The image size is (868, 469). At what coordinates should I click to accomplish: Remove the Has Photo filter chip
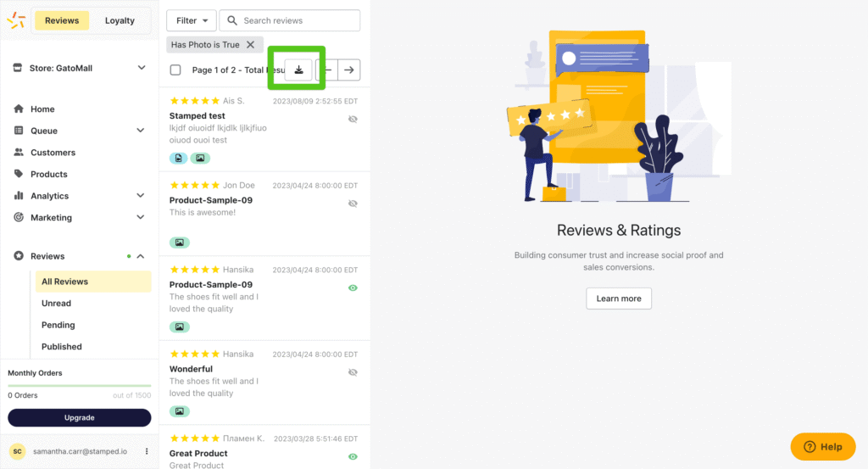pos(250,45)
